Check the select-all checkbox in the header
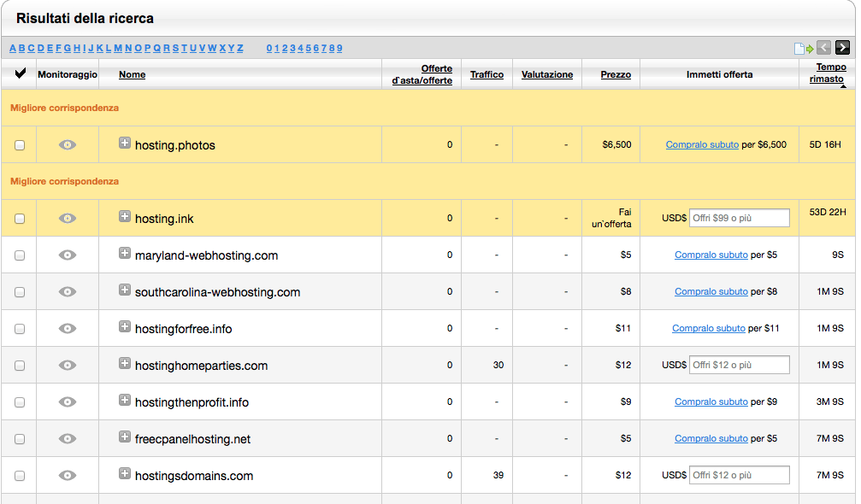Image resolution: width=861 pixels, height=504 pixels. [x=19, y=74]
